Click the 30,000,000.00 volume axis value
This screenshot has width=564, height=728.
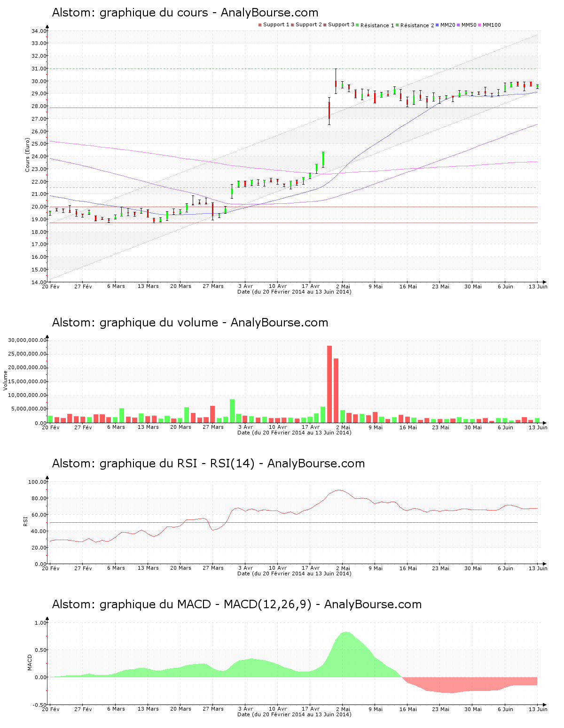click(28, 340)
